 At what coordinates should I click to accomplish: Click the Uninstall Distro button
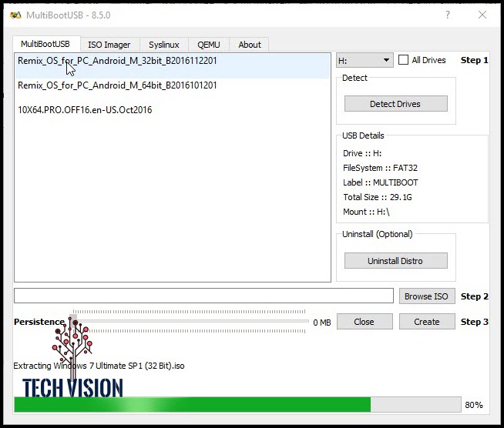(x=395, y=261)
